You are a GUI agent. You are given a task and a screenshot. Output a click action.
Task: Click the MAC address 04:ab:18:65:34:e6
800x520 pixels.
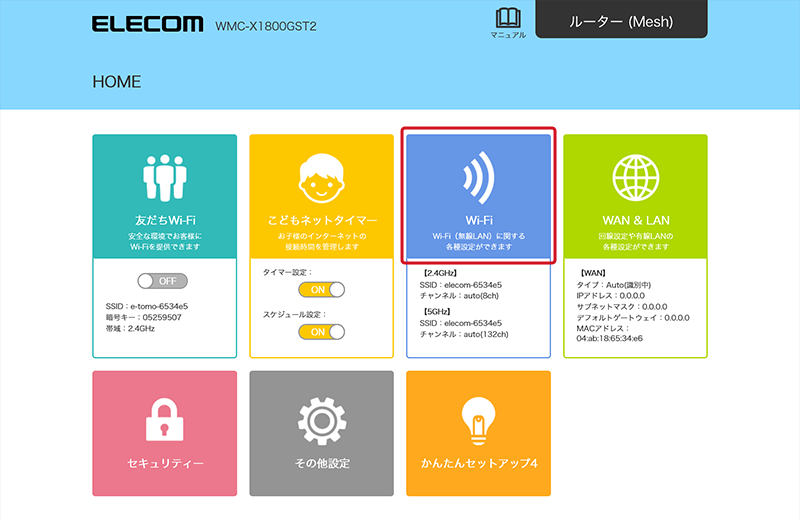coord(610,338)
